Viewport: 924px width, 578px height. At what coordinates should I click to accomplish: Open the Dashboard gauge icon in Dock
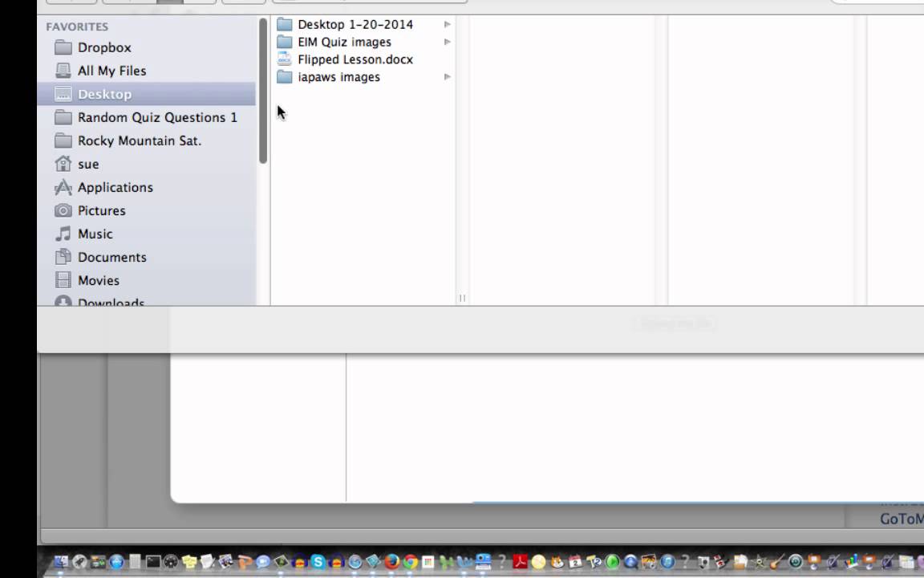click(x=171, y=561)
